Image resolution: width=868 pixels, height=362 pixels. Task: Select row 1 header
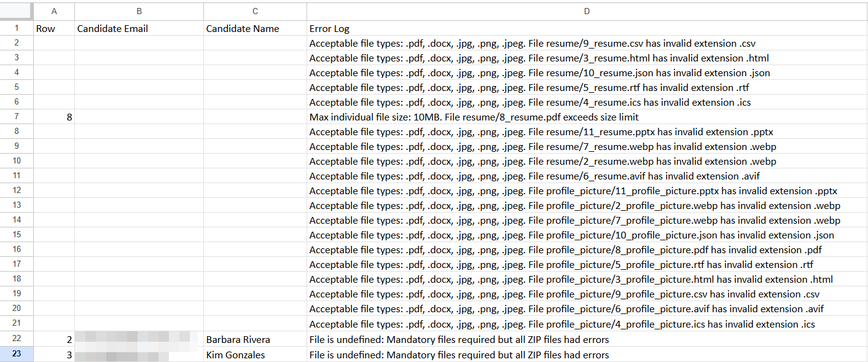click(x=17, y=28)
